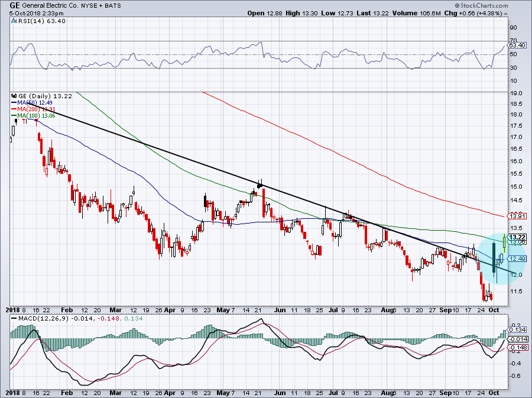Click the Last 13.22 value in header

[x=373, y=13]
